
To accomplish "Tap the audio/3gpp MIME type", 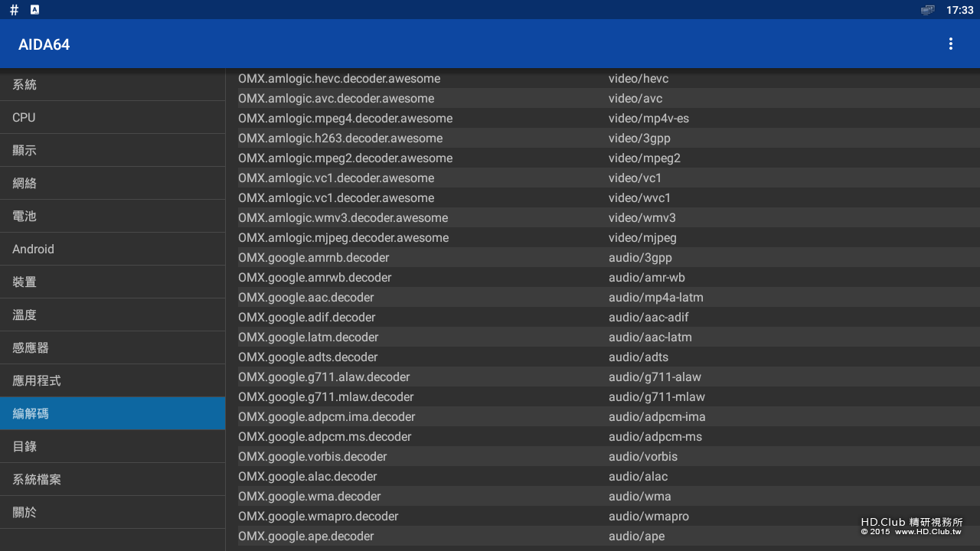I will click(640, 257).
